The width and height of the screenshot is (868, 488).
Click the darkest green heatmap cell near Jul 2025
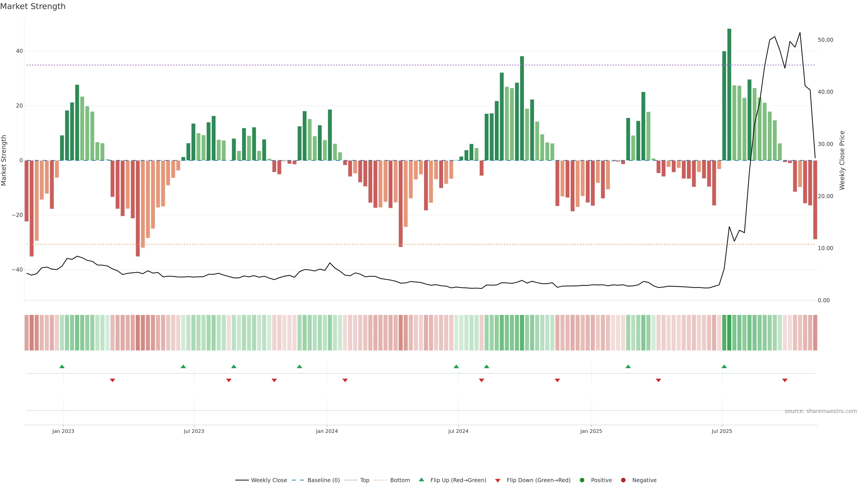[x=729, y=333]
